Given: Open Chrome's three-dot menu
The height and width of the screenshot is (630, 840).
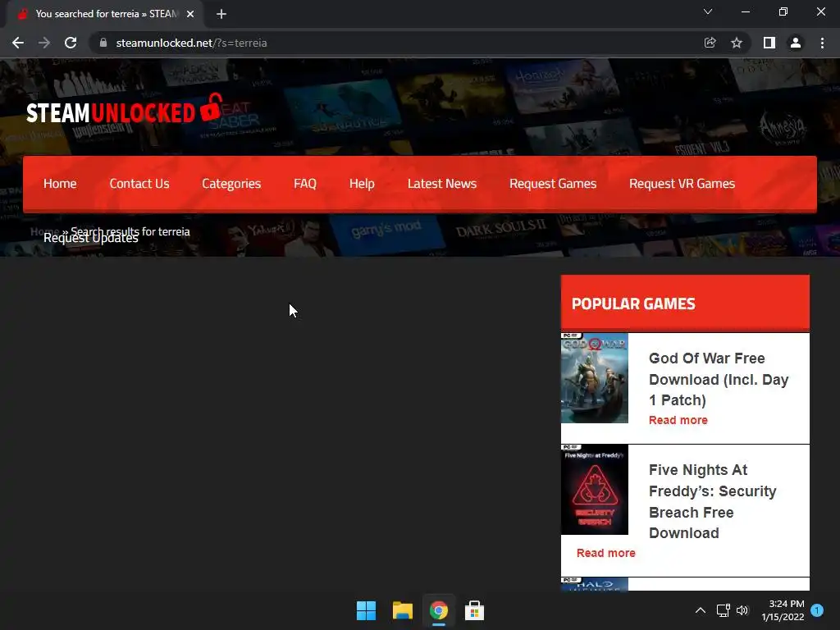Looking at the screenshot, I should [x=822, y=43].
